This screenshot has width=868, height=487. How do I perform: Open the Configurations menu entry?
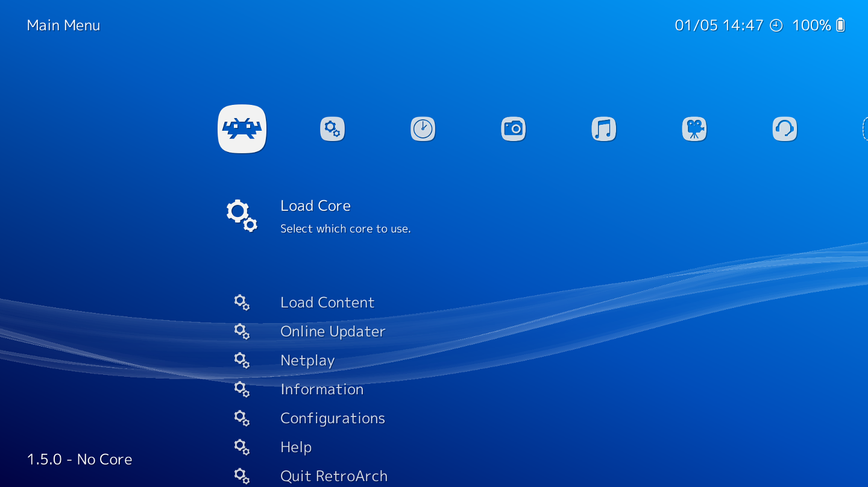333,418
